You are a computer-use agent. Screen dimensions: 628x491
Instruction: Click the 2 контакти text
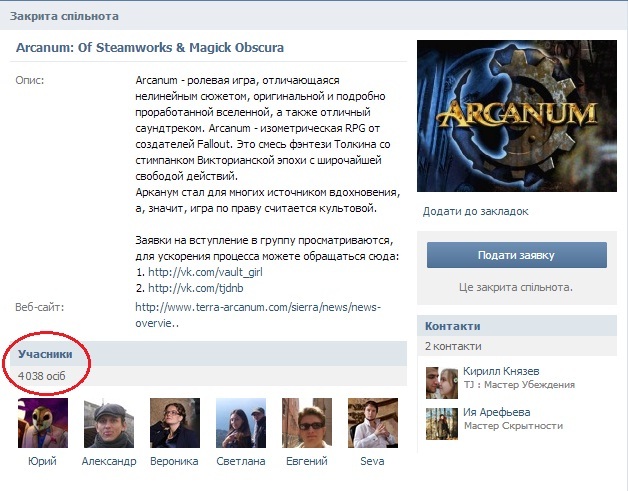[x=453, y=346]
